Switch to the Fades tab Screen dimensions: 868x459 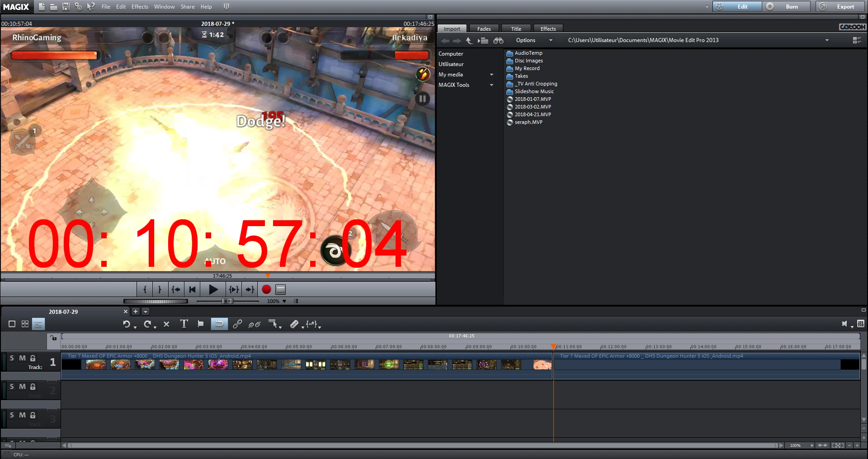484,29
